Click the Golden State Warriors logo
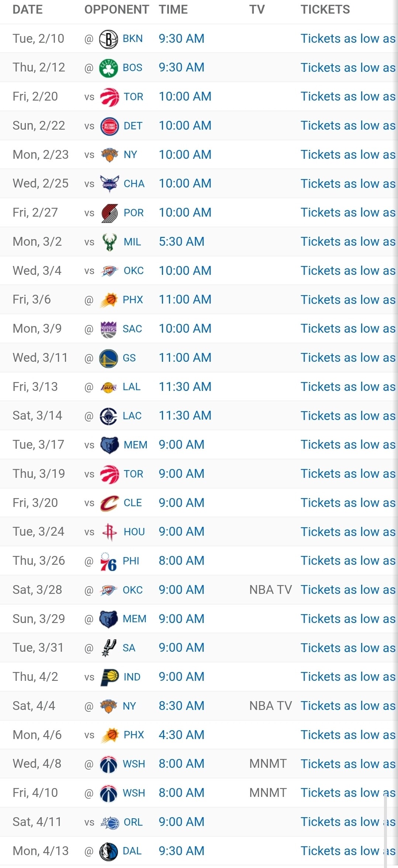The height and width of the screenshot is (868, 398). pyautogui.click(x=108, y=358)
